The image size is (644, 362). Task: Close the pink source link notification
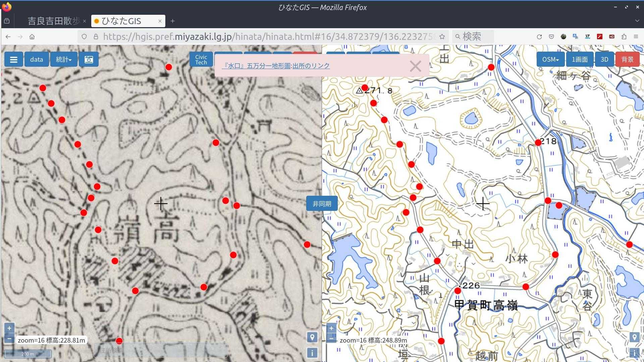(415, 66)
